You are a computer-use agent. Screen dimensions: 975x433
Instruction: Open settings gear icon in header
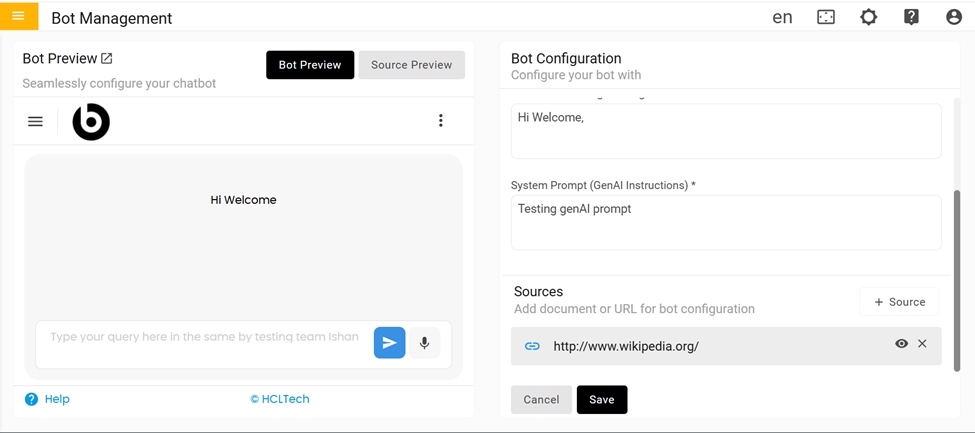point(868,17)
